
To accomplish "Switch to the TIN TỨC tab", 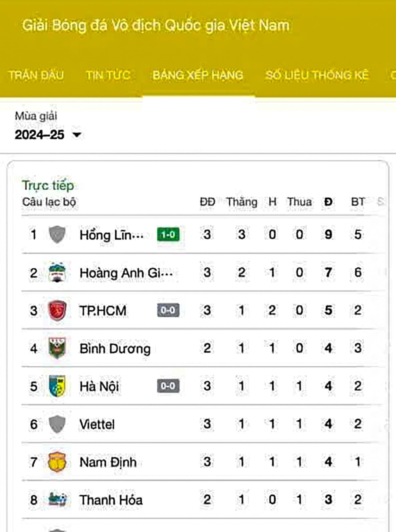I will pyautogui.click(x=108, y=75).
